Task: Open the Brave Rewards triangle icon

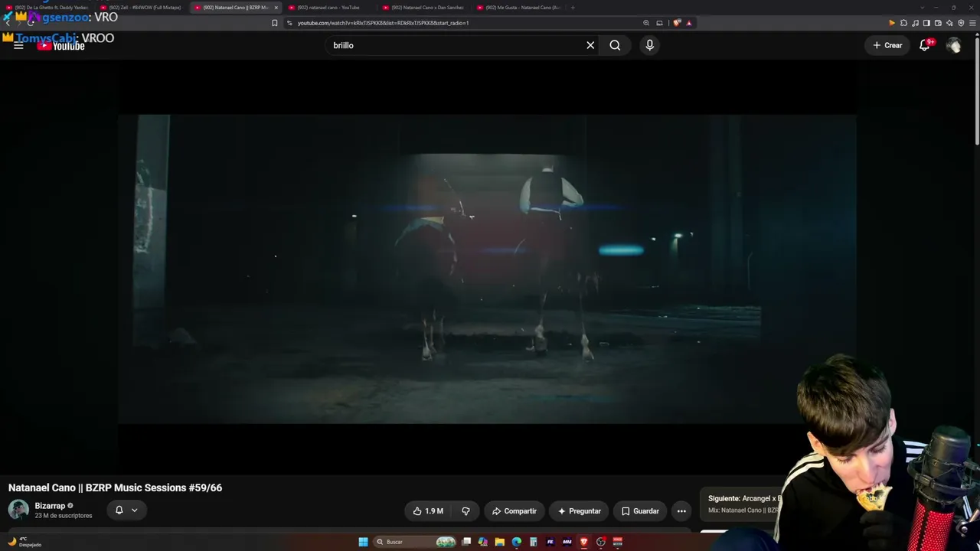Action: [689, 23]
